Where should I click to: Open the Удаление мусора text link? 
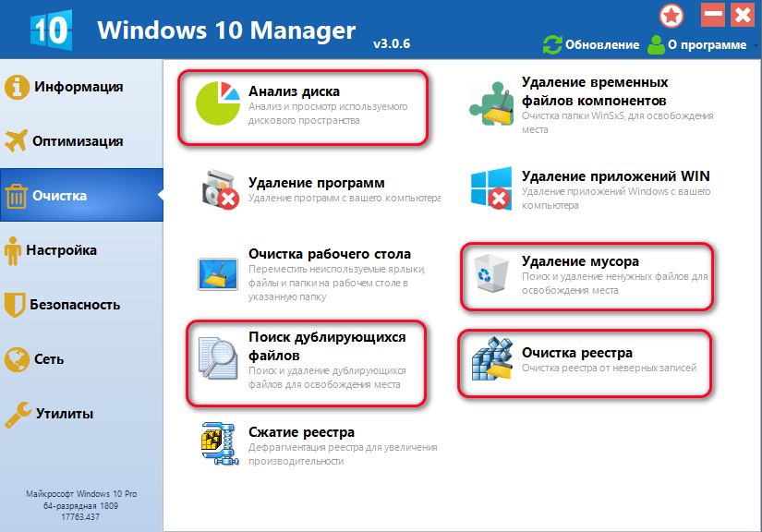coord(580,261)
